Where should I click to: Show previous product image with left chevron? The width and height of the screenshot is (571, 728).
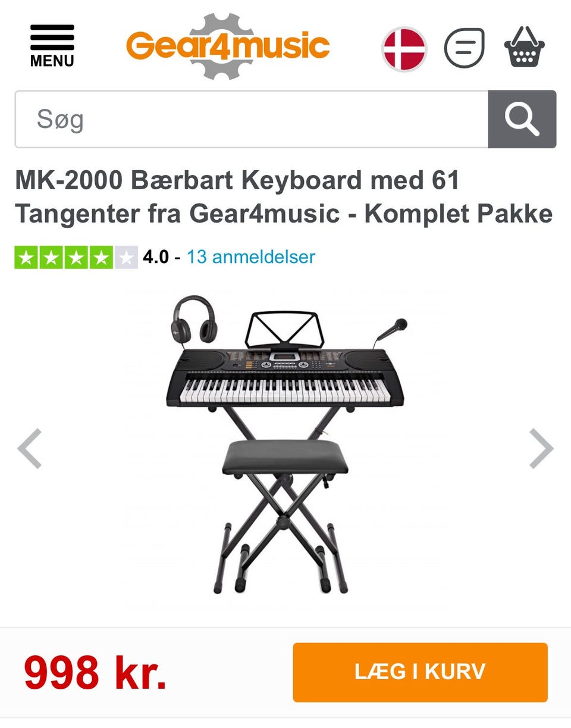tap(30, 449)
